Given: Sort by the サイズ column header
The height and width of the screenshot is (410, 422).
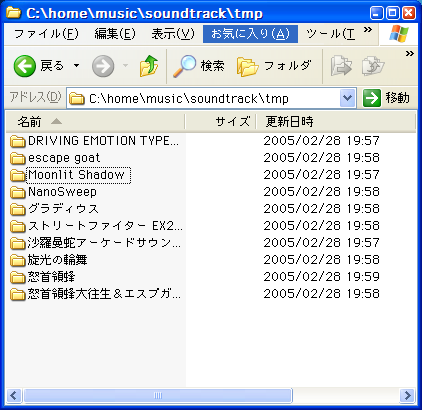Looking at the screenshot, I should [220, 122].
